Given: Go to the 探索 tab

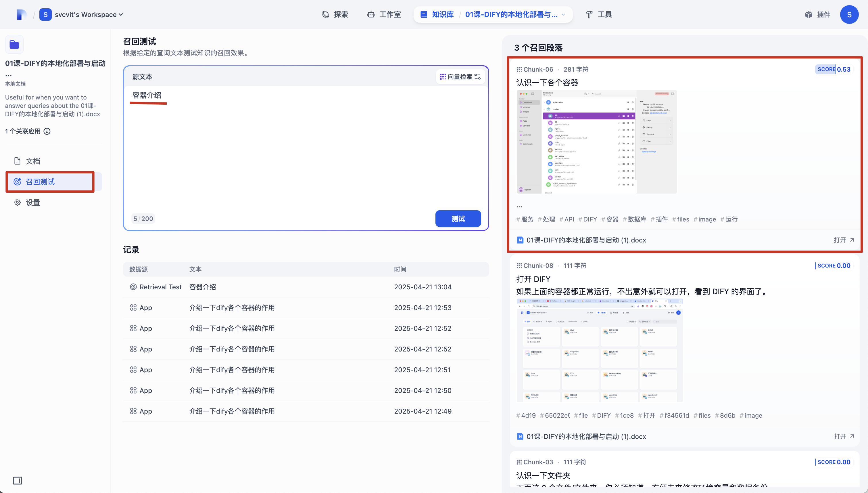Looking at the screenshot, I should click(335, 15).
